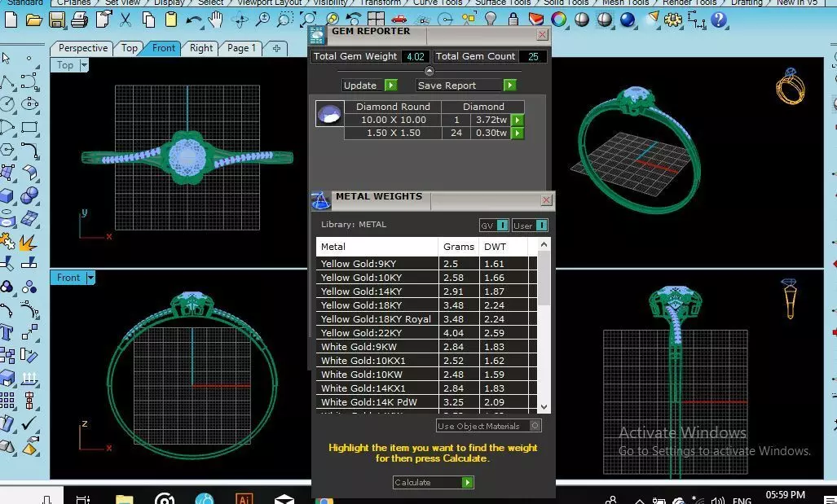Viewport: 837px width, 504px height.
Task: Open the Render Tools toolbar tab
Action: [689, 2]
